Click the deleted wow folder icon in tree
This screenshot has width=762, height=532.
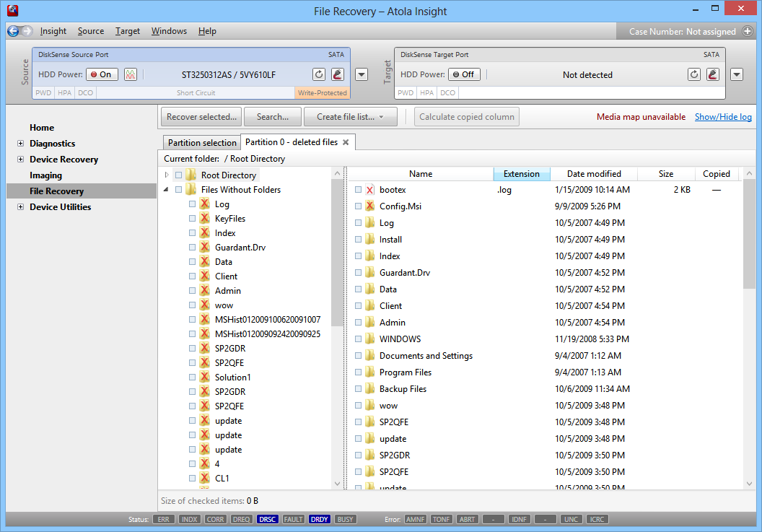(205, 305)
